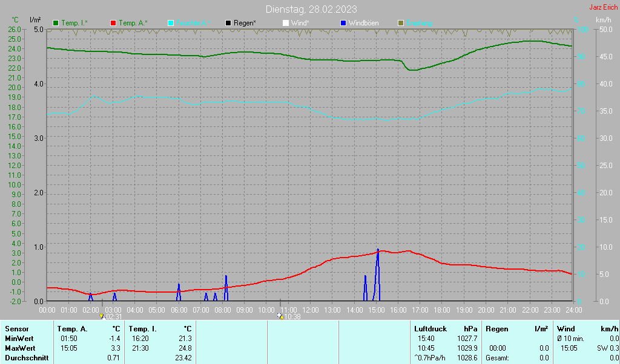This screenshot has width=620, height=364.
Task: Click the moonrise marker icon at 10:38
Action: click(x=280, y=316)
